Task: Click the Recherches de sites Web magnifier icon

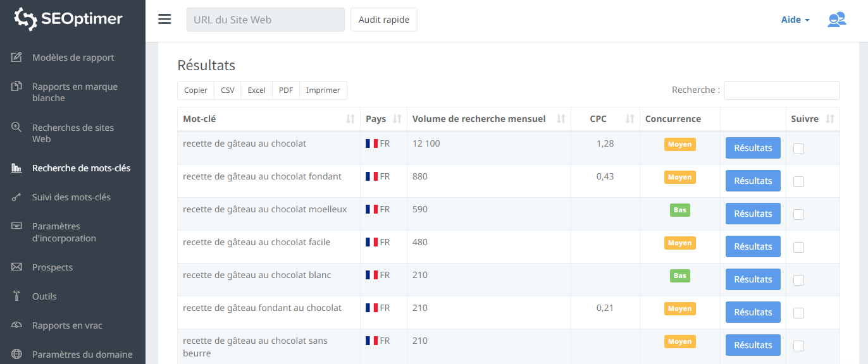Action: [17, 127]
